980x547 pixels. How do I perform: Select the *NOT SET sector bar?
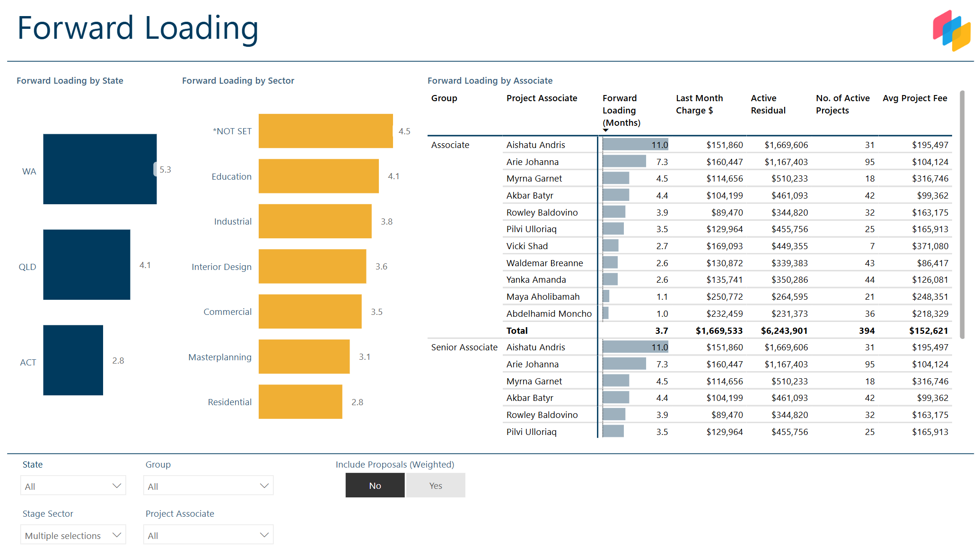(325, 131)
